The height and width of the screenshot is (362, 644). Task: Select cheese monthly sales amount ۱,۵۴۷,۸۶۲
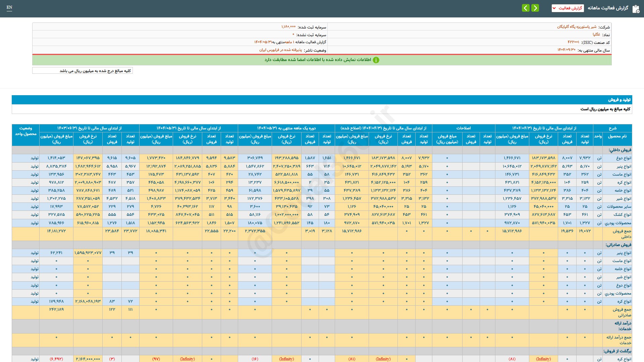(255, 166)
